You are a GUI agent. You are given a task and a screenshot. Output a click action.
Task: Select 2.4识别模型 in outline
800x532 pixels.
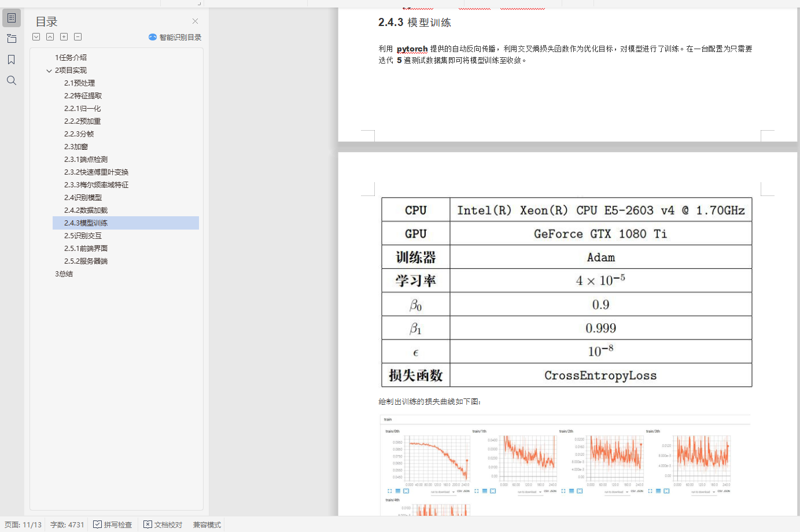(83, 198)
